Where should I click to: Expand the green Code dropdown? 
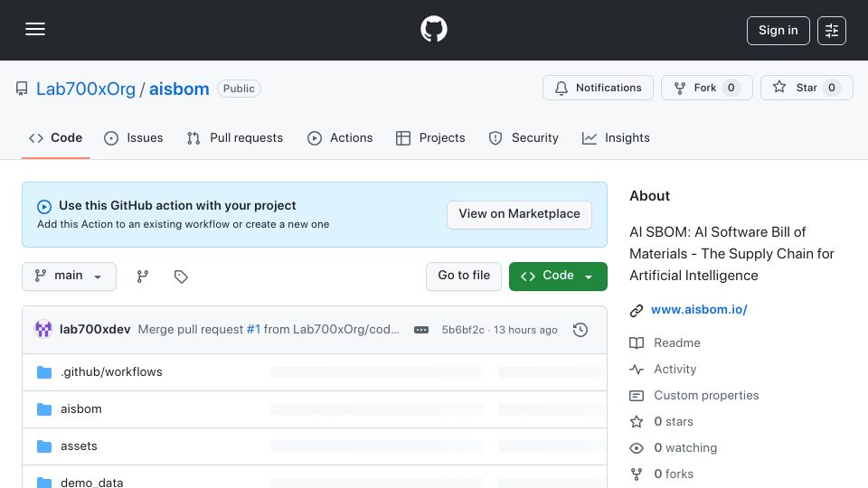click(x=558, y=277)
